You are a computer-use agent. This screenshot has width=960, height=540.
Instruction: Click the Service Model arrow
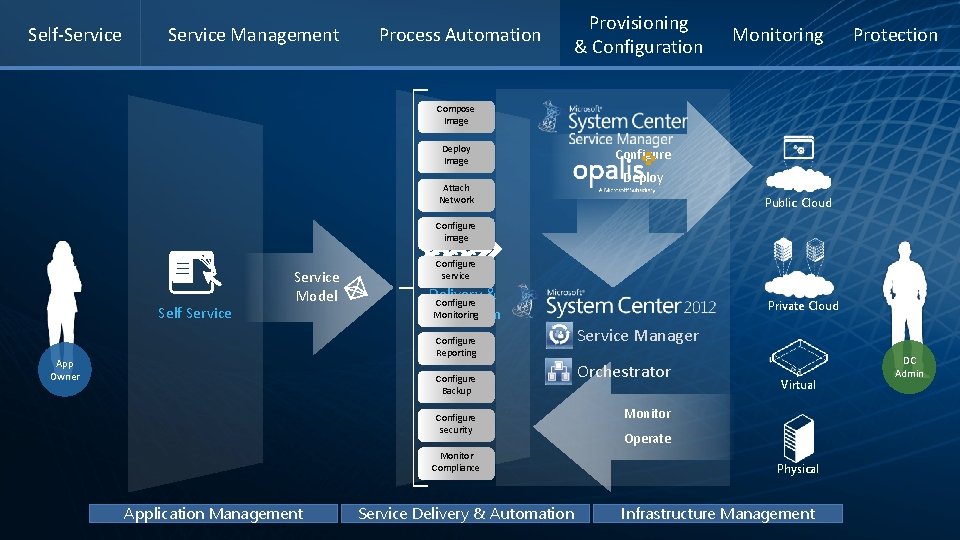pos(320,287)
